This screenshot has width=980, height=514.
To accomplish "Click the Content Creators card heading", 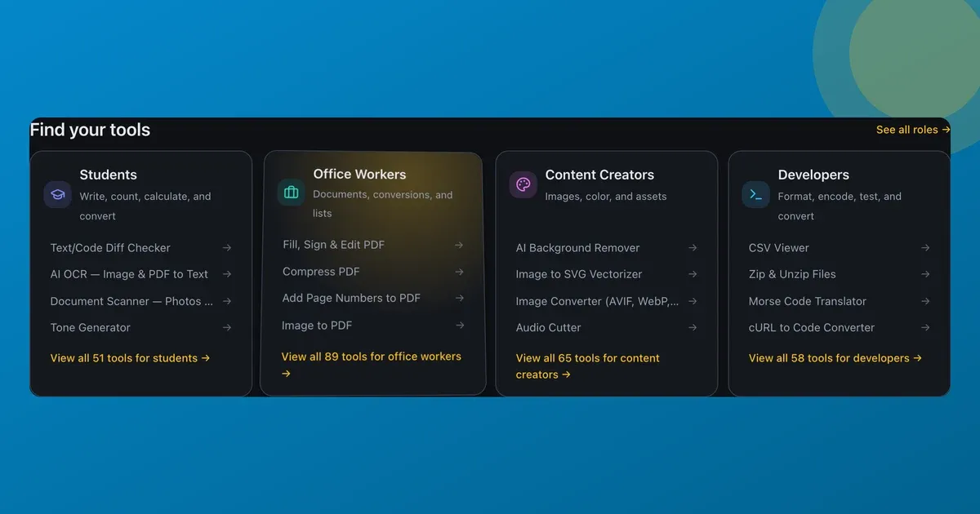I will [x=599, y=175].
